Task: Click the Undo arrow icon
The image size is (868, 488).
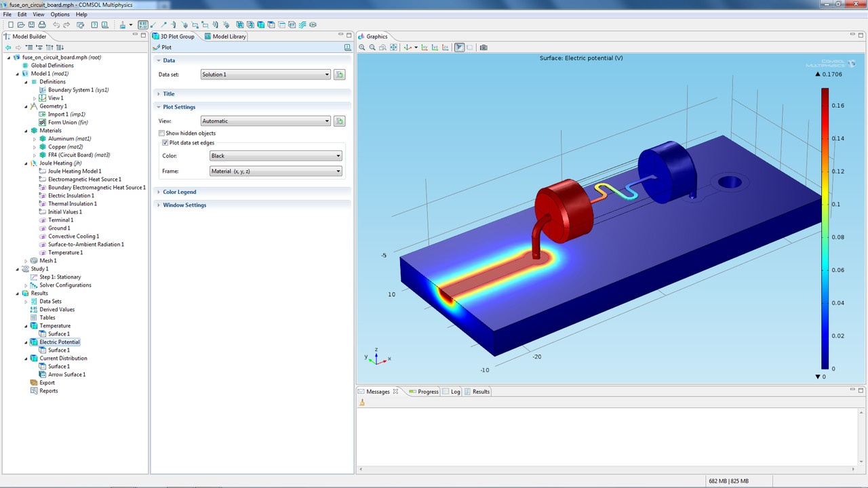Action: tap(56, 25)
